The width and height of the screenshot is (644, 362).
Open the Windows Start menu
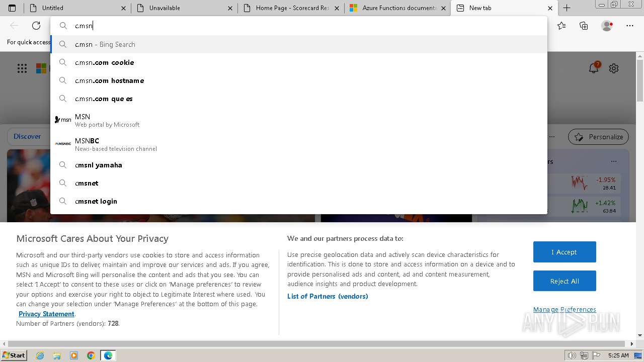[x=14, y=355]
